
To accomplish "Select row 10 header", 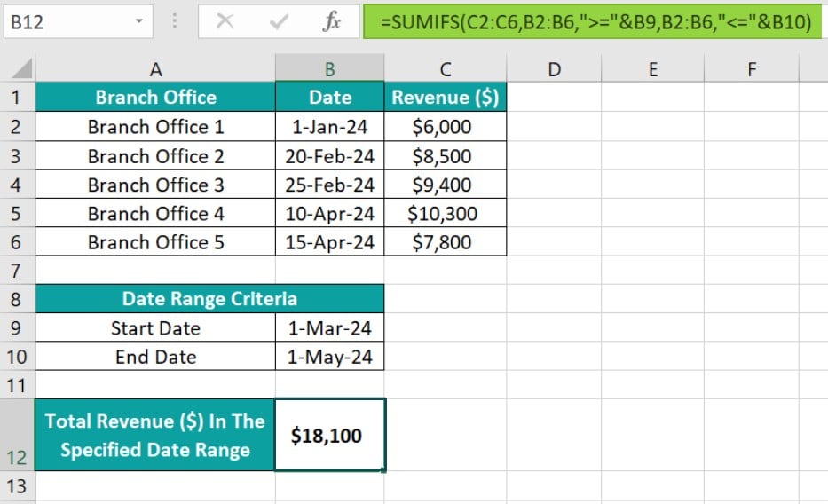I will [17, 357].
